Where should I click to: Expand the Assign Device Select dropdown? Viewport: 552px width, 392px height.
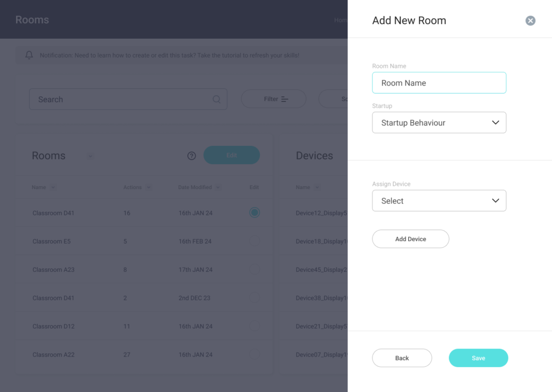pyautogui.click(x=439, y=201)
